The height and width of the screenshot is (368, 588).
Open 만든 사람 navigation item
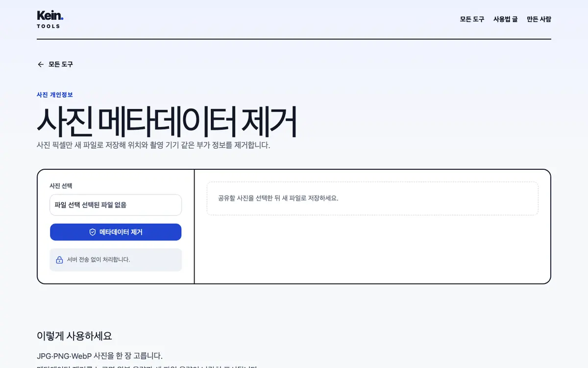point(539,19)
